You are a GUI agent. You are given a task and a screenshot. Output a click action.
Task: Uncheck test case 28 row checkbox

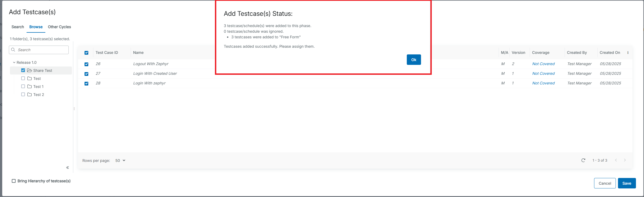pos(86,83)
